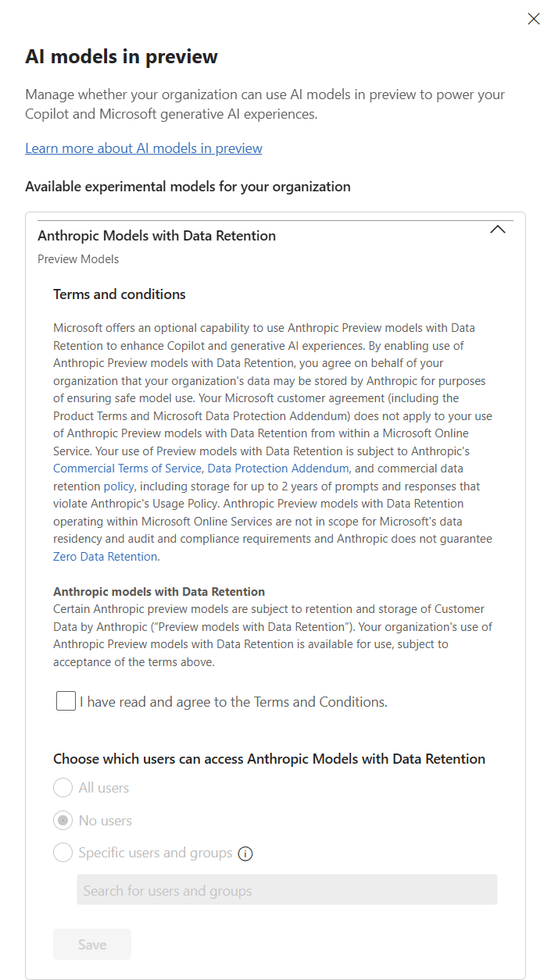
Task: Click the 'I have read and agree' label text
Action: [234, 702]
